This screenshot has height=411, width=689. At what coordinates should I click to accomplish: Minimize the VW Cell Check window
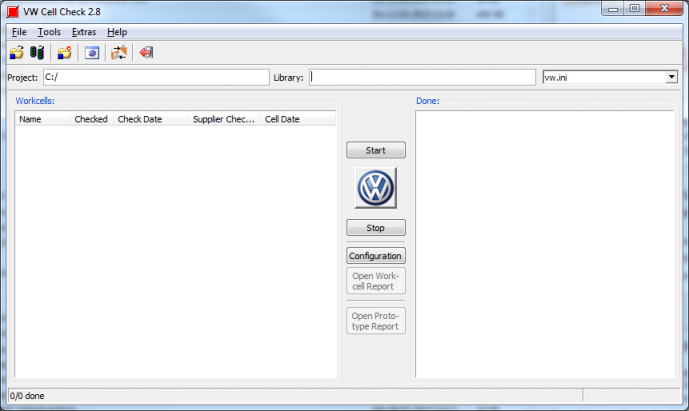pyautogui.click(x=613, y=9)
